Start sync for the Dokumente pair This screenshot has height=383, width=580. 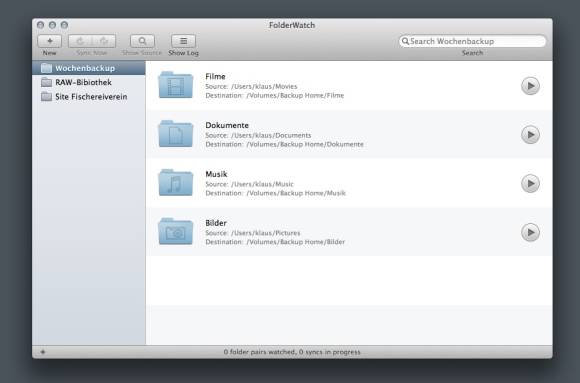click(530, 135)
